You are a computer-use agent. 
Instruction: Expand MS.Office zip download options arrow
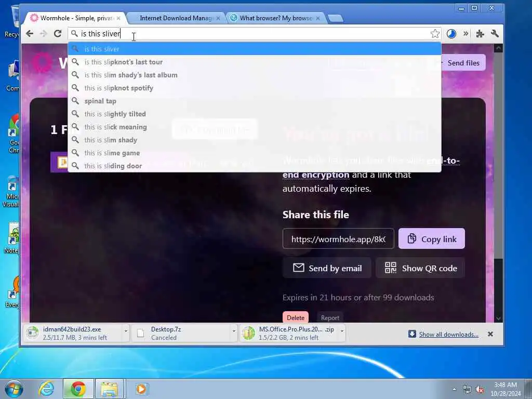[342, 331]
